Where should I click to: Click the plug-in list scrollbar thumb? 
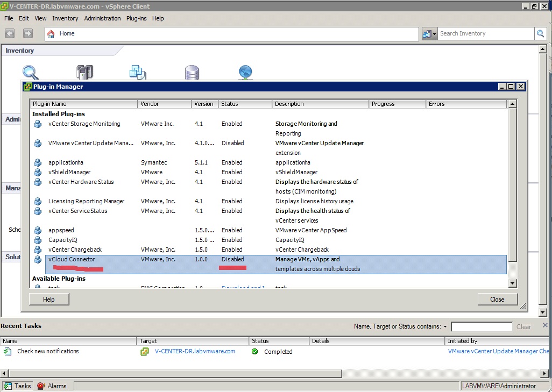click(x=513, y=185)
